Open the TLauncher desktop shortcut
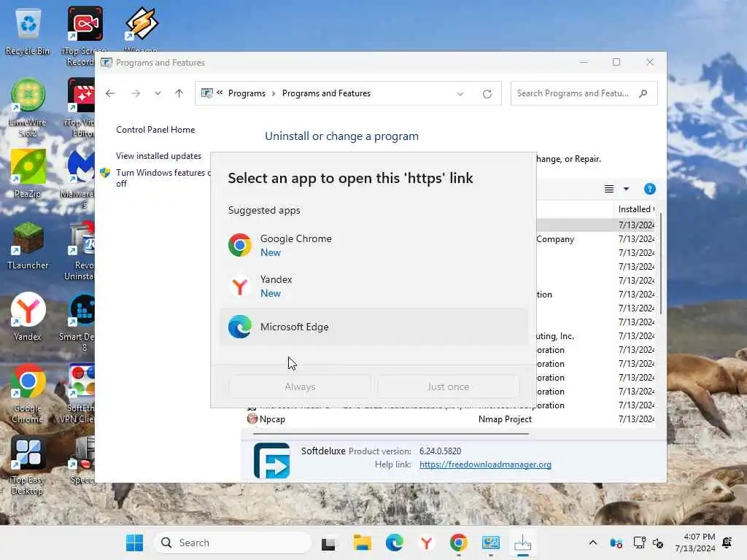This screenshot has height=560, width=747. pos(28,246)
